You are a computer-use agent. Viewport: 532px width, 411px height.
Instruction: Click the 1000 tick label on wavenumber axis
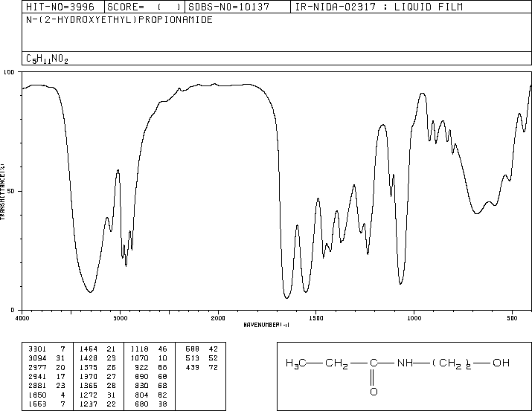tap(414, 318)
